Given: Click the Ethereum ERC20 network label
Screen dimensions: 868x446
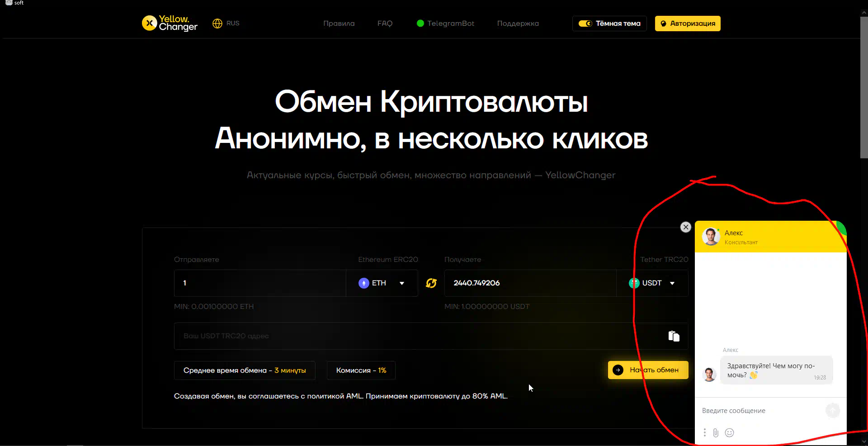Looking at the screenshot, I should pos(388,260).
